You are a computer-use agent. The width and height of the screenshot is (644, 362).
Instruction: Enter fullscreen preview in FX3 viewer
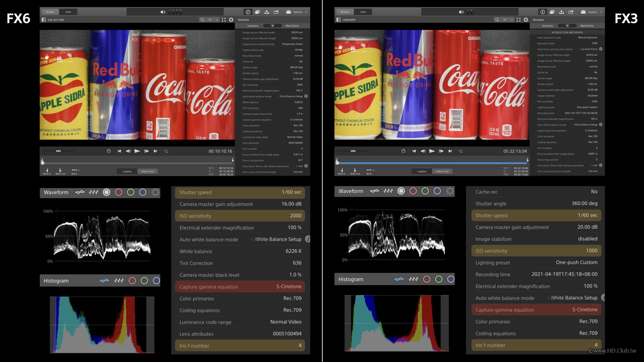coord(519,20)
